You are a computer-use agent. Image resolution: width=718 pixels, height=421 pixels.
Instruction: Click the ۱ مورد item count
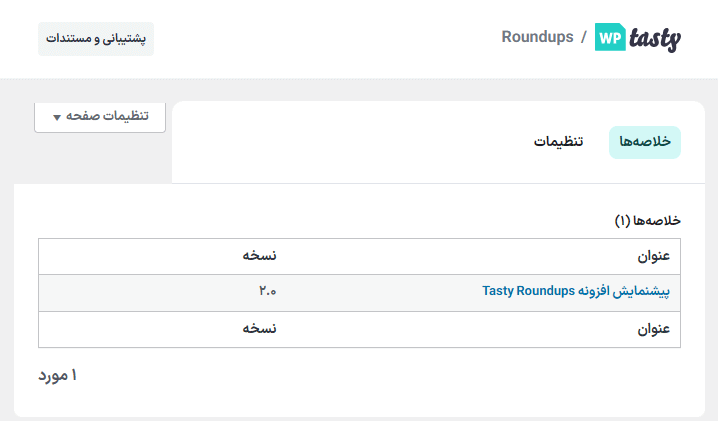58,376
